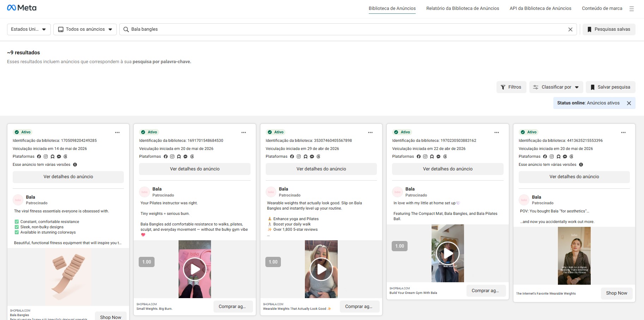Click Shop Now on Internet's Favorite Wearable Weights ad
The width and height of the screenshot is (644, 320).
pos(616,293)
